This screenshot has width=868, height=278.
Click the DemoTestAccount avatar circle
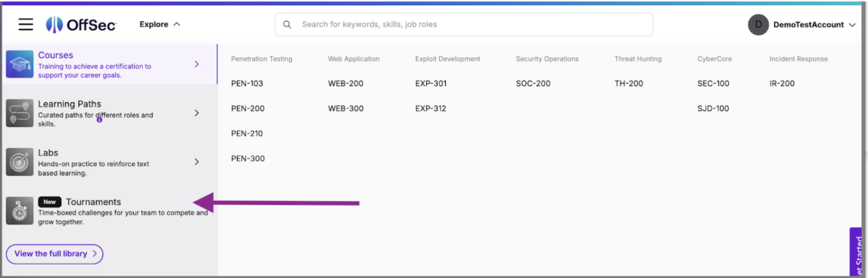(758, 24)
